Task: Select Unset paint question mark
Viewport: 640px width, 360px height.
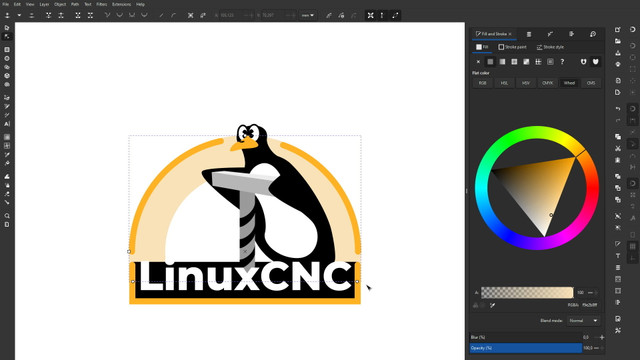Action: (562, 62)
